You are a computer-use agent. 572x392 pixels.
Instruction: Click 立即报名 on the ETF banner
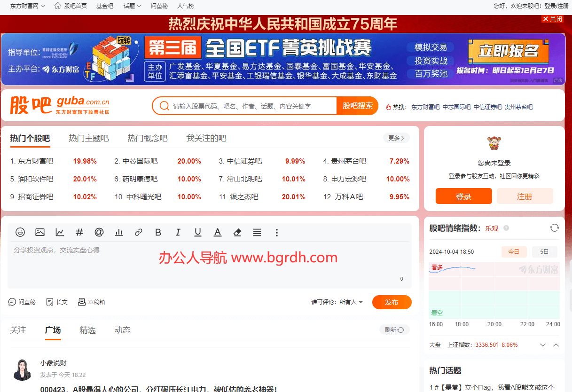click(509, 51)
